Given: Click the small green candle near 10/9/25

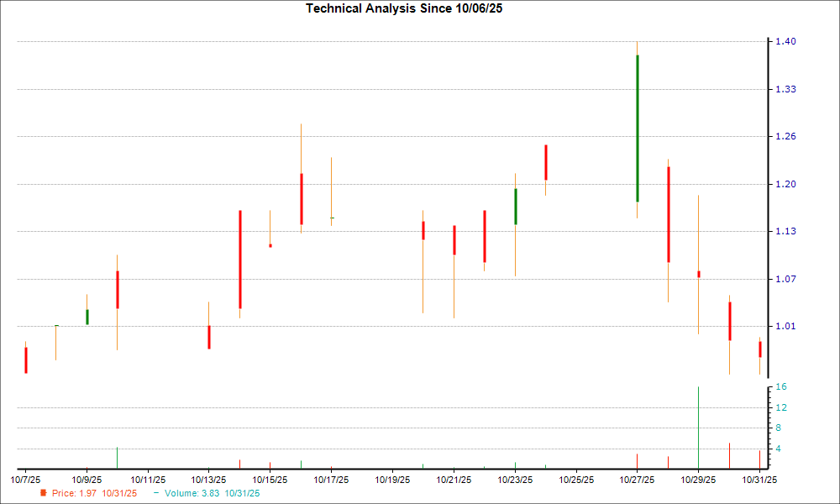Looking at the screenshot, I should 86,315.
